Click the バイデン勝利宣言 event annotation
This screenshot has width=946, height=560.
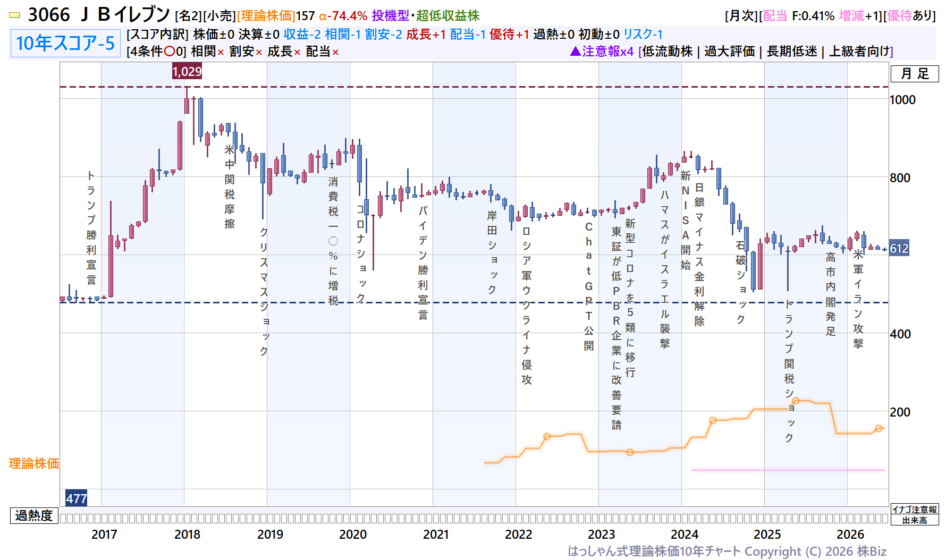point(423,262)
